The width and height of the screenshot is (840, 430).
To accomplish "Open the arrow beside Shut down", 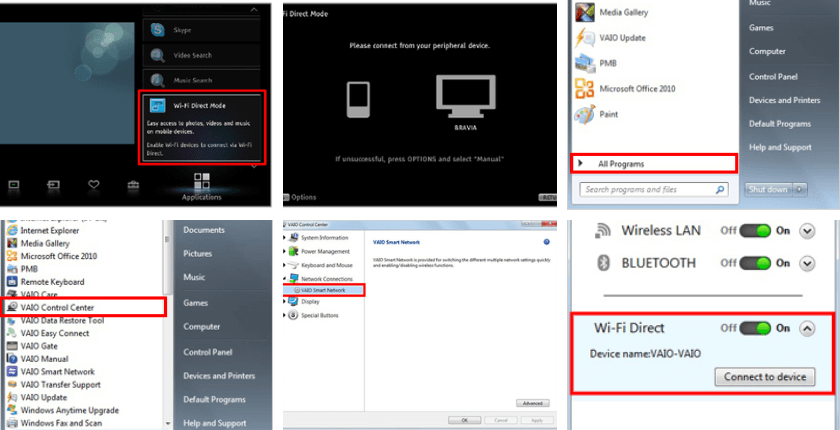I will (x=800, y=190).
